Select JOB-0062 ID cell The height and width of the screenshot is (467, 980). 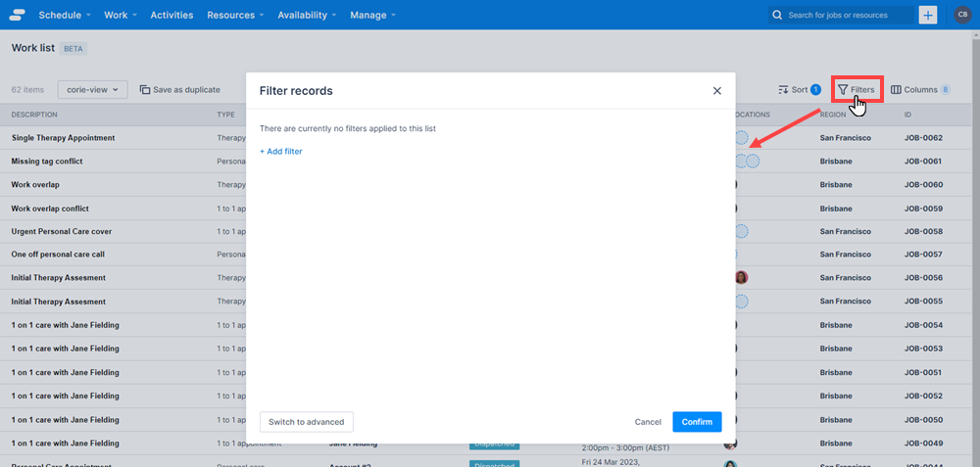(x=923, y=138)
